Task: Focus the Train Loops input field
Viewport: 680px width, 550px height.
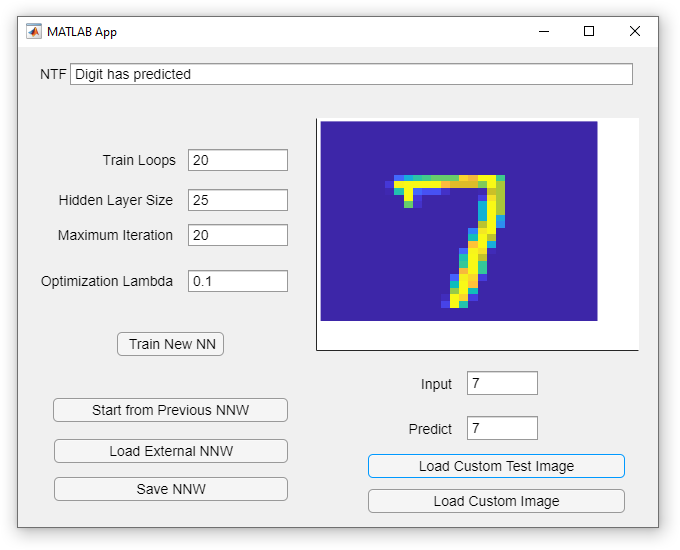Action: (x=238, y=160)
